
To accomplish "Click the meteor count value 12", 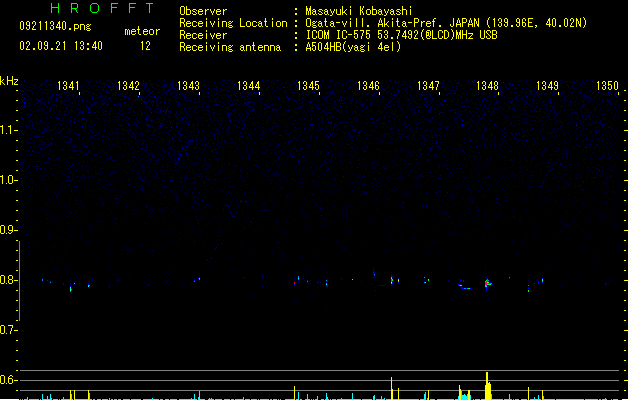I will [x=145, y=46].
